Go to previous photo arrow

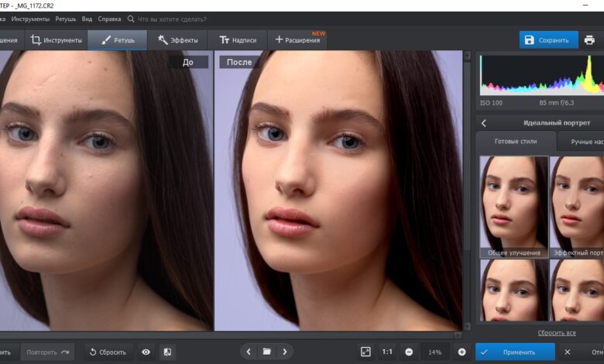tap(249, 352)
